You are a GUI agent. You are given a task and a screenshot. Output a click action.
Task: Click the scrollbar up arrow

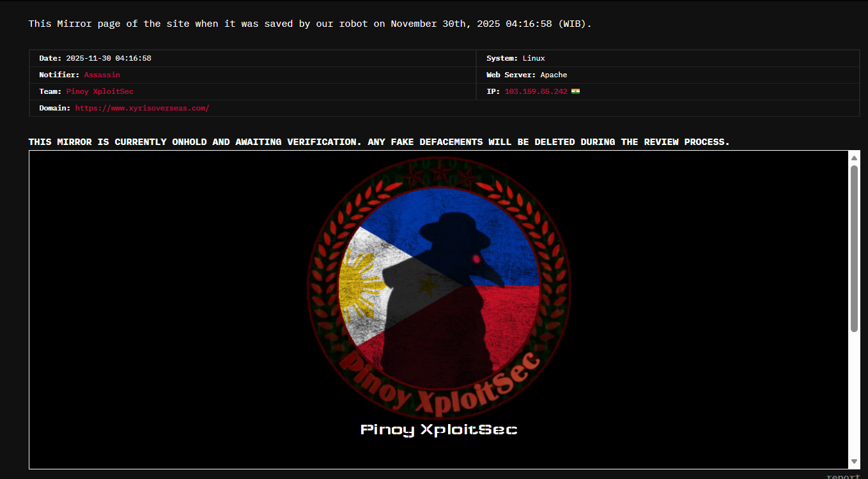(x=855, y=156)
